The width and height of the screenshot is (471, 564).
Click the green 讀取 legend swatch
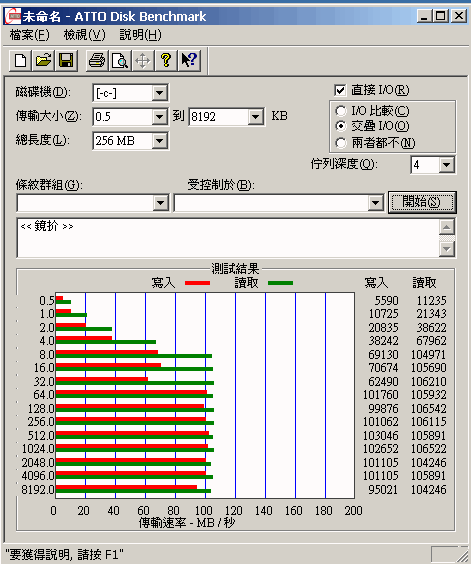click(x=280, y=283)
